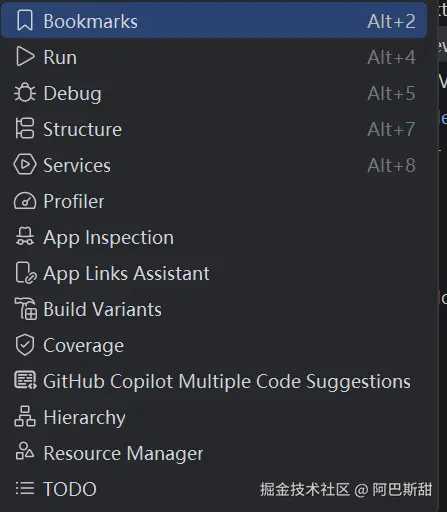Click the Profiler gauge icon
Image resolution: width=447 pixels, height=512 pixels.
pos(25,201)
